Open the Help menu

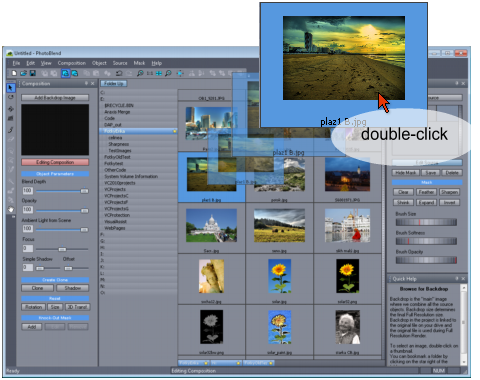(x=157, y=63)
